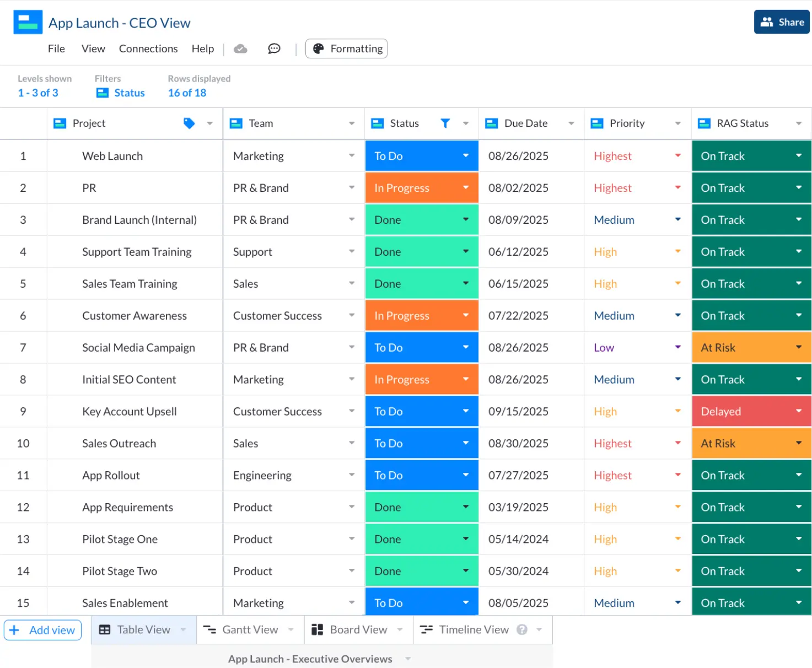This screenshot has height=668, width=812.
Task: Click green Done status for App Requirements
Action: click(422, 507)
